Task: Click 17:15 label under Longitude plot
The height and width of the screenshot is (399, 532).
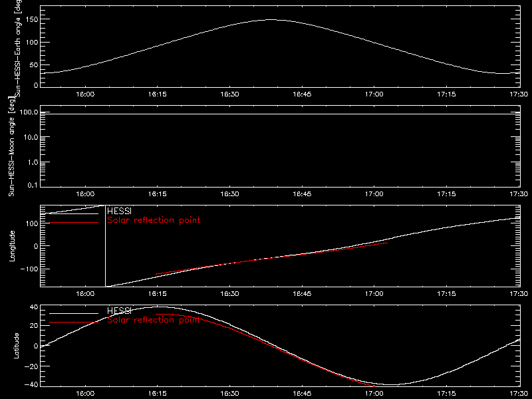Action: (x=446, y=294)
